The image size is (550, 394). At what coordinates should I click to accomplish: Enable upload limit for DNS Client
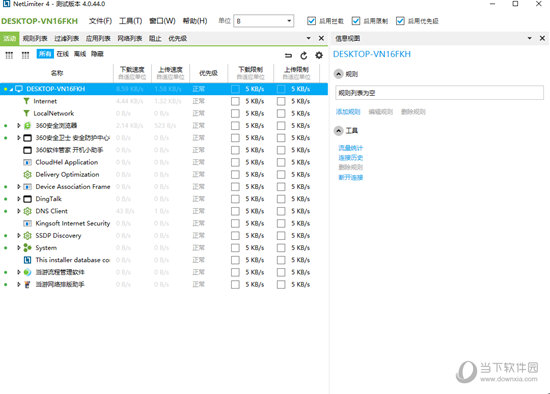click(281, 211)
